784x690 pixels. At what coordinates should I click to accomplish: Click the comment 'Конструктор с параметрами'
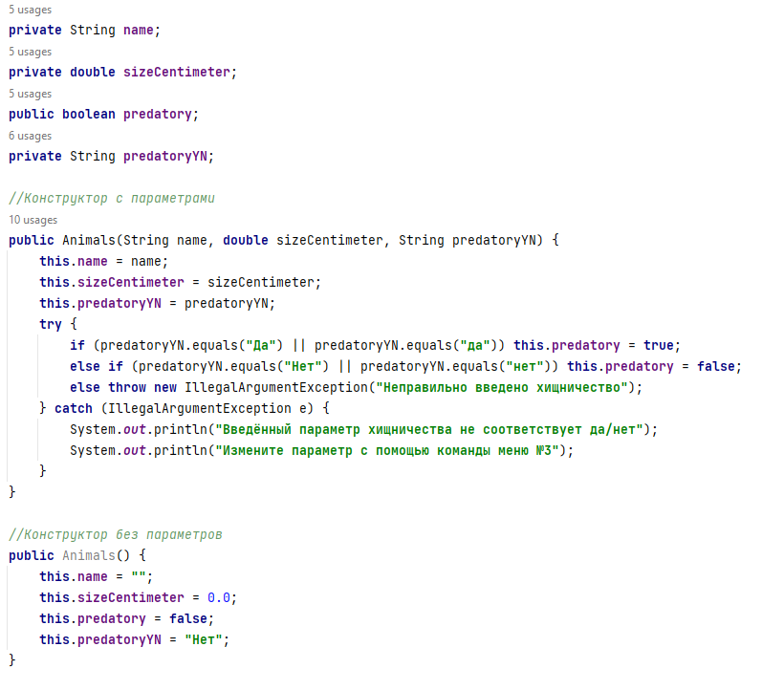pyautogui.click(x=112, y=199)
